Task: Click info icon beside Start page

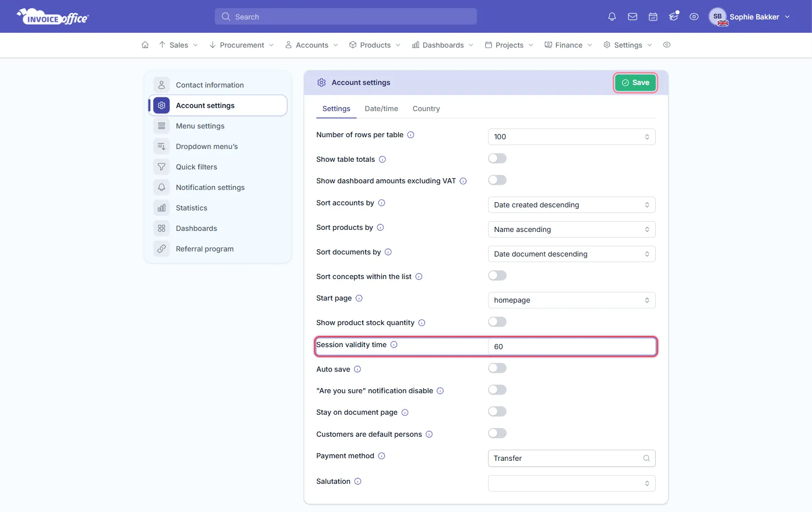Action: (359, 298)
